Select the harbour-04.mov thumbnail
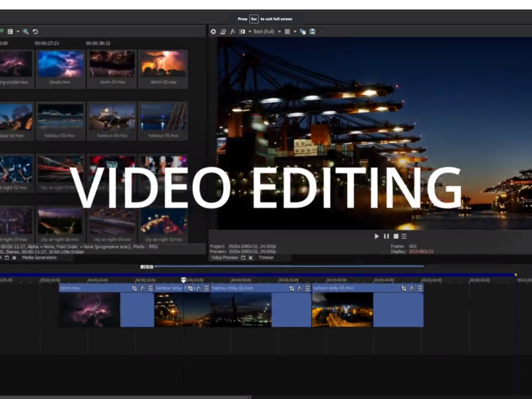The height and width of the screenshot is (399, 532). [112, 121]
